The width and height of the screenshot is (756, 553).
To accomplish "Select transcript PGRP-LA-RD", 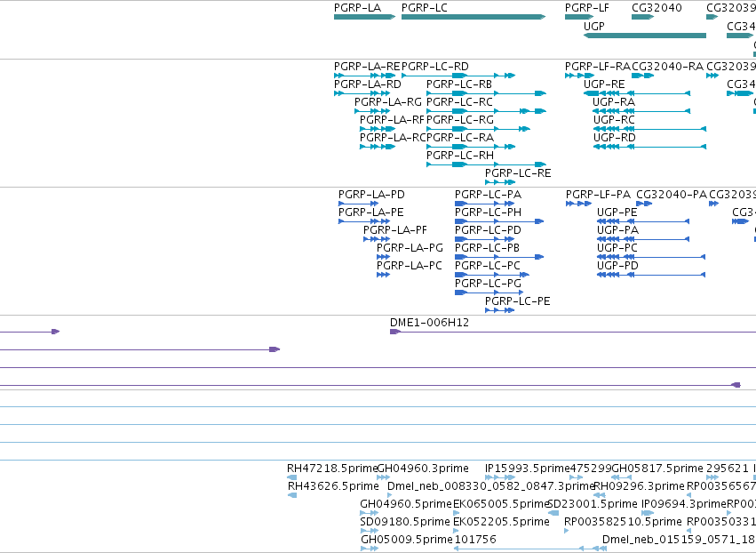I will point(362,93).
